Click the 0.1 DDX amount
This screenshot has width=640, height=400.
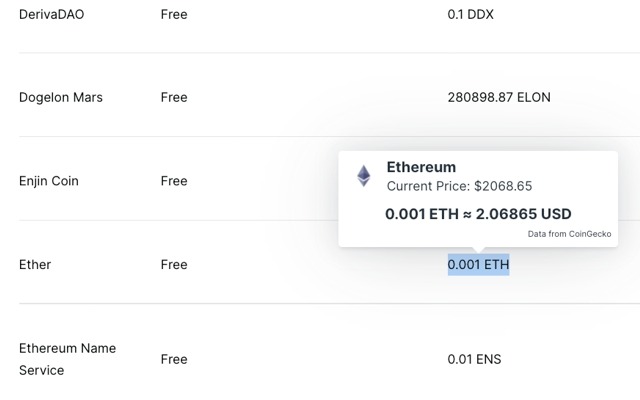(471, 15)
